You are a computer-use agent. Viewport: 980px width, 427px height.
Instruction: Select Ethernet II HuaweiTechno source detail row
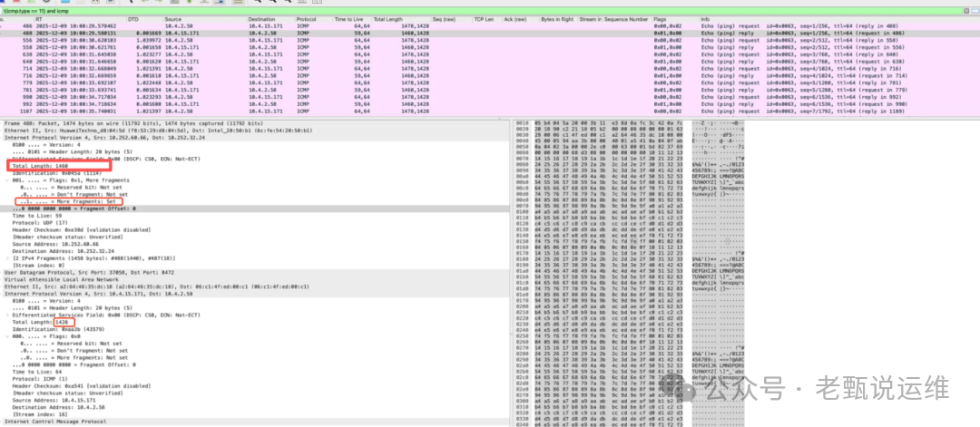point(253,131)
